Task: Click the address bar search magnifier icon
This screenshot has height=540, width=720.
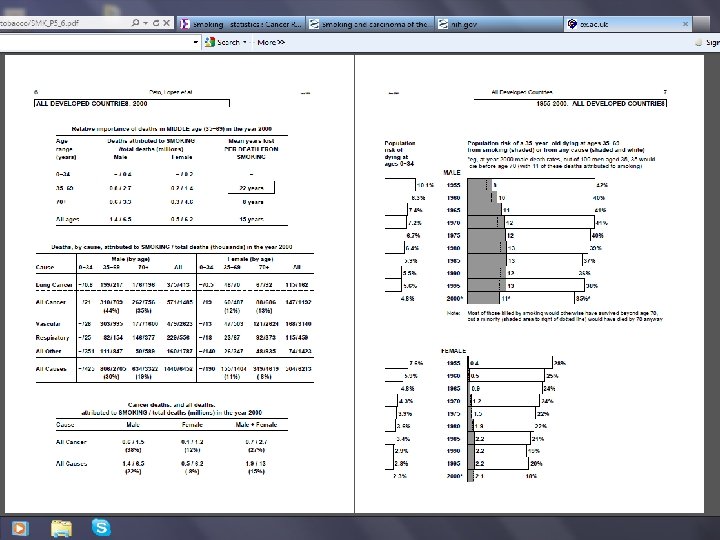Action: [x=135, y=22]
